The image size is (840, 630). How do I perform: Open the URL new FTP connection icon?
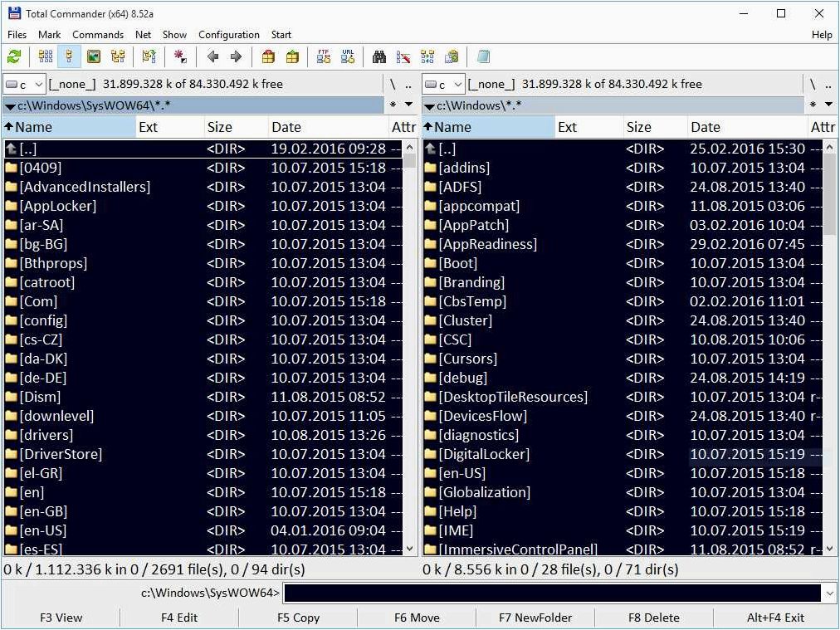[348, 56]
